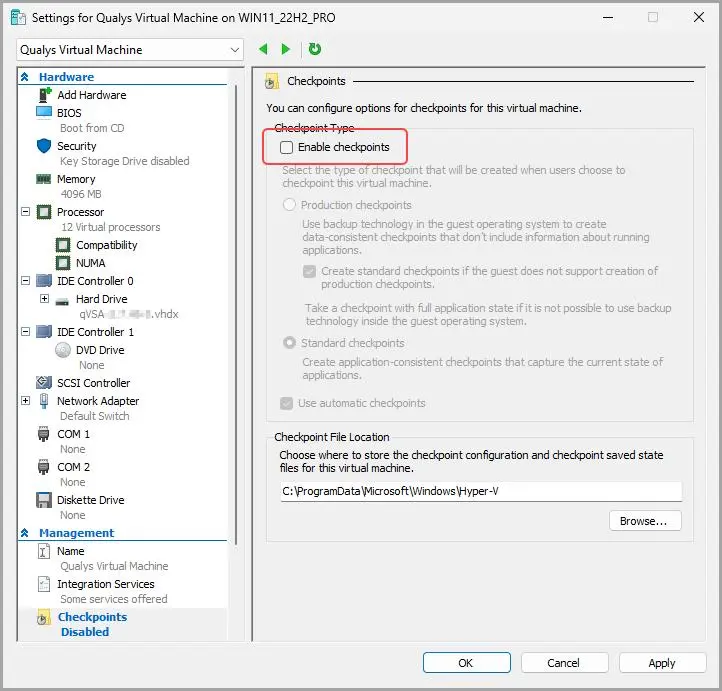Image resolution: width=722 pixels, height=691 pixels.
Task: Click the .vhdx file name row
Action: 129,314
